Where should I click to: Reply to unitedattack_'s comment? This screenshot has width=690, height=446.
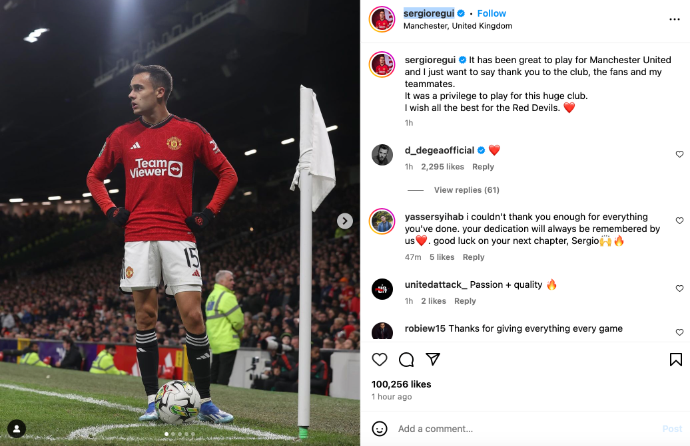coord(465,301)
